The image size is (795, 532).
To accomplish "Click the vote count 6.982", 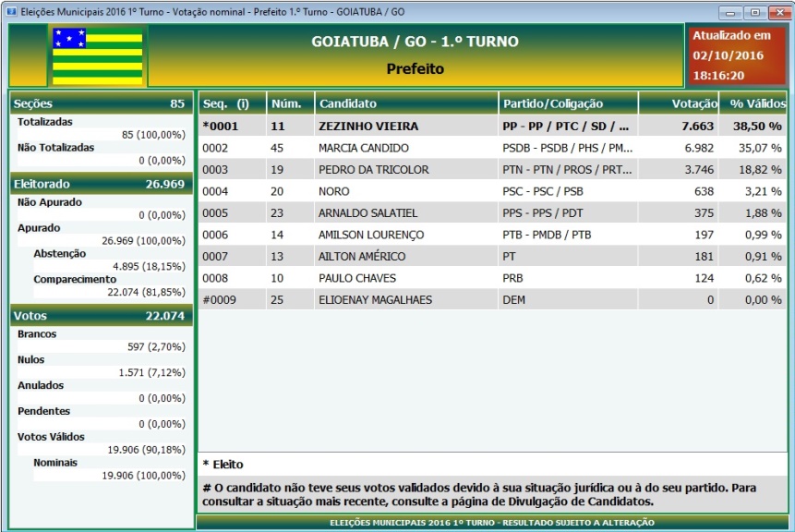I will pos(699,148).
